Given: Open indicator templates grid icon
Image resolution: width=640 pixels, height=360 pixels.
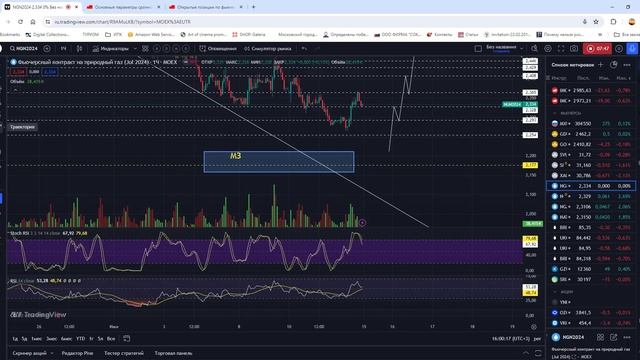Looking at the screenshot, I should pos(145,49).
